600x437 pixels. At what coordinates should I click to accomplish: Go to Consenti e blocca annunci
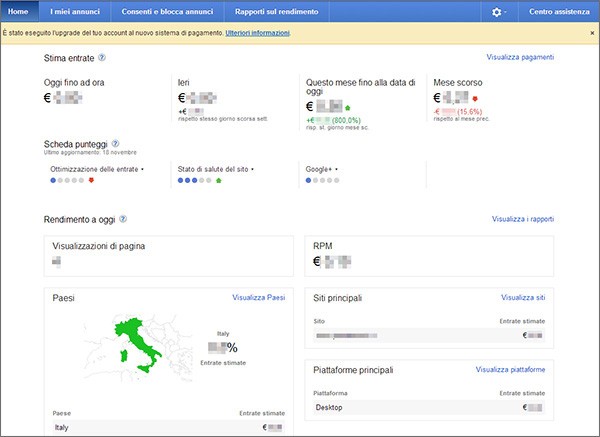click(x=166, y=12)
